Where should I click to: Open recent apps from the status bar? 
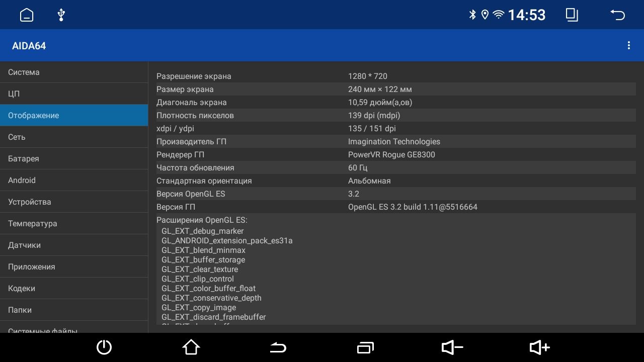(572, 15)
